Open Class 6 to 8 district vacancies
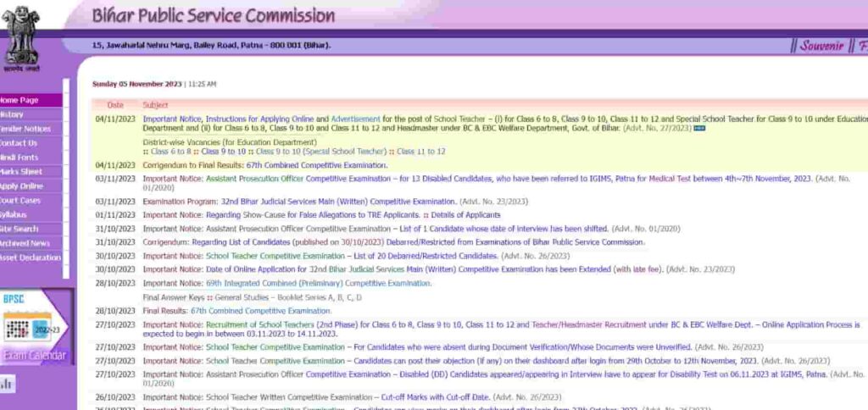 point(170,152)
